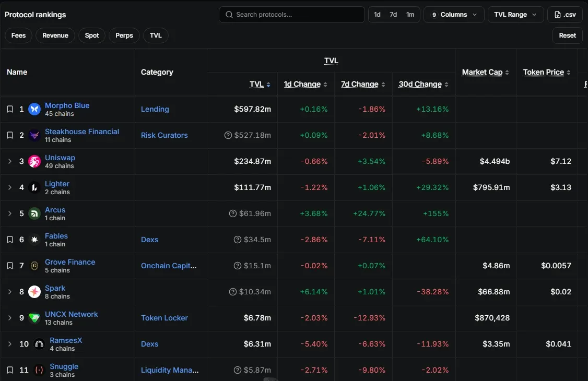Select the 7d time period

[393, 15]
